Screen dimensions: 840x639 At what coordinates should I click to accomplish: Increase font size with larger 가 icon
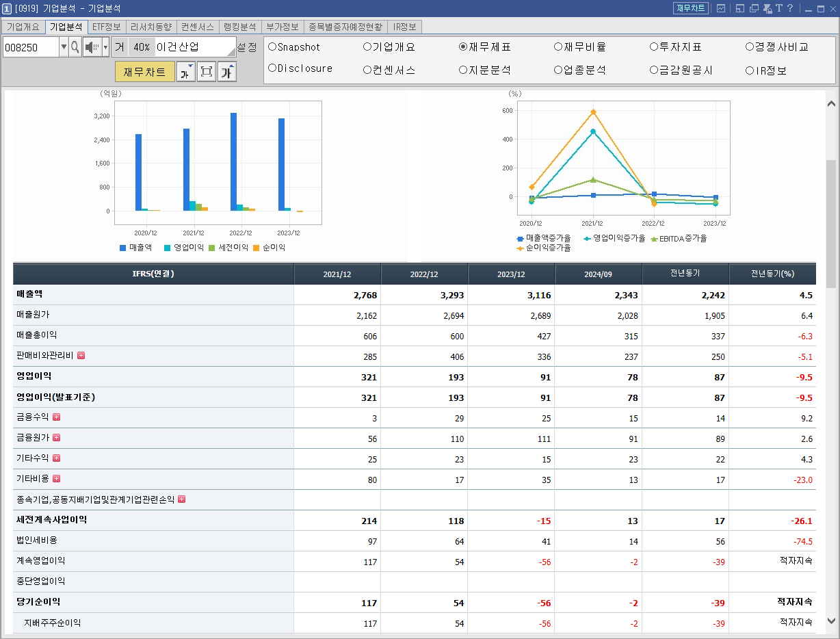pyautogui.click(x=227, y=72)
